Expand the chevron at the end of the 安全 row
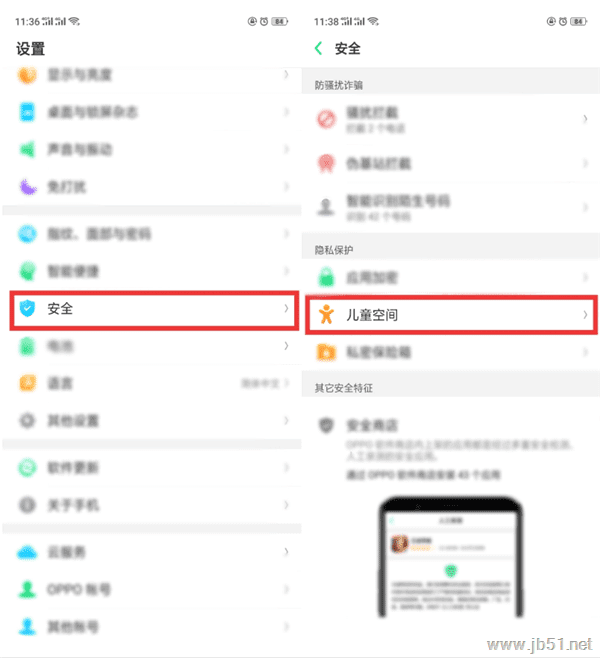This screenshot has height=658, width=600. 287,308
